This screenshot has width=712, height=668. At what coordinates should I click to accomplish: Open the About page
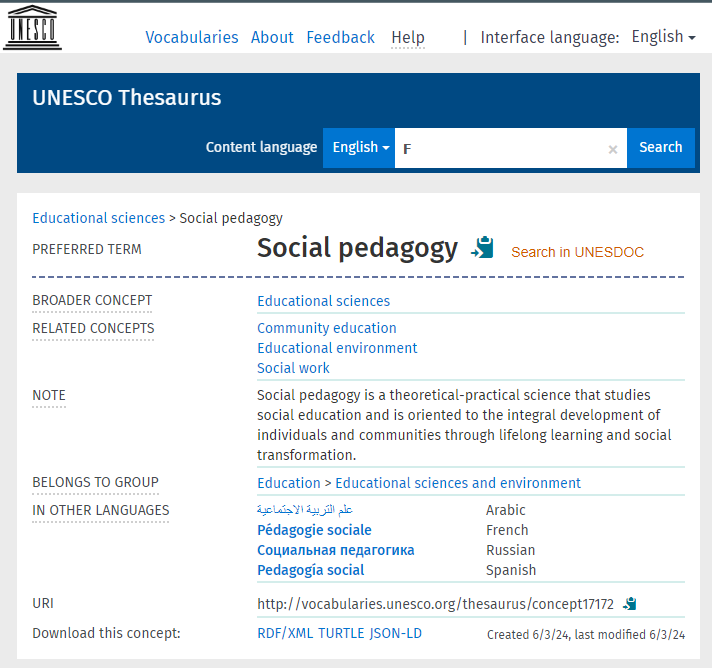[x=272, y=37]
